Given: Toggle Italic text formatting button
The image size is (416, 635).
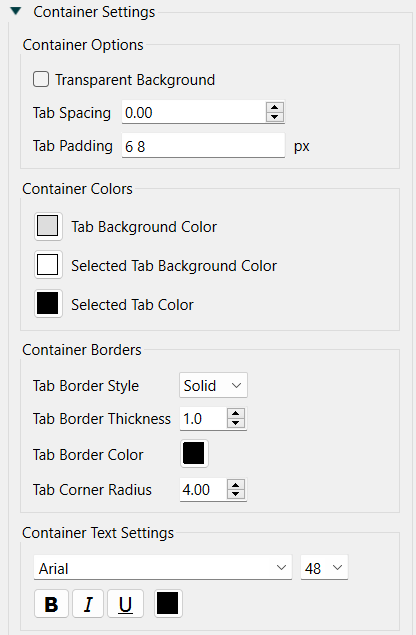Looking at the screenshot, I should [x=88, y=604].
